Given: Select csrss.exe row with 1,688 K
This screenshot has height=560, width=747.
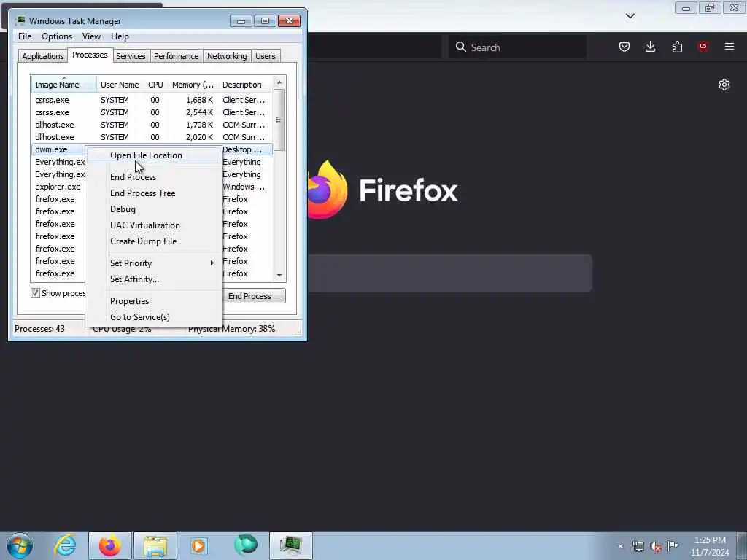Looking at the screenshot, I should (152, 100).
